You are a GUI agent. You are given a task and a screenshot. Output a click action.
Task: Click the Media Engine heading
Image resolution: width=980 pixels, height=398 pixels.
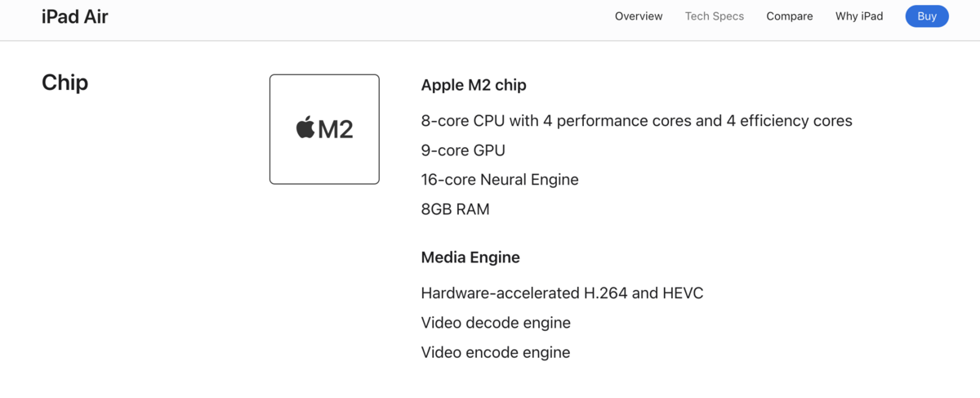pyautogui.click(x=470, y=257)
